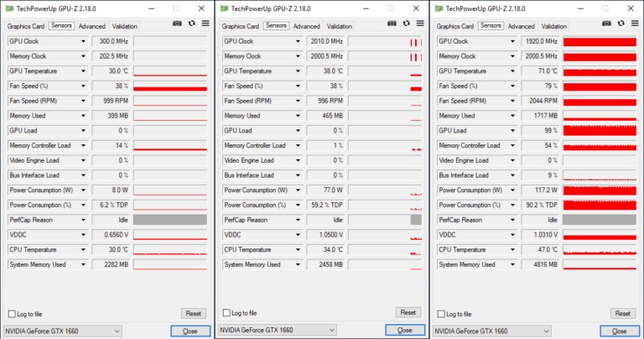644x339 pixels.
Task: Click the screenshot camera icon in the leftmost GPU-Z window
Action: tap(176, 25)
